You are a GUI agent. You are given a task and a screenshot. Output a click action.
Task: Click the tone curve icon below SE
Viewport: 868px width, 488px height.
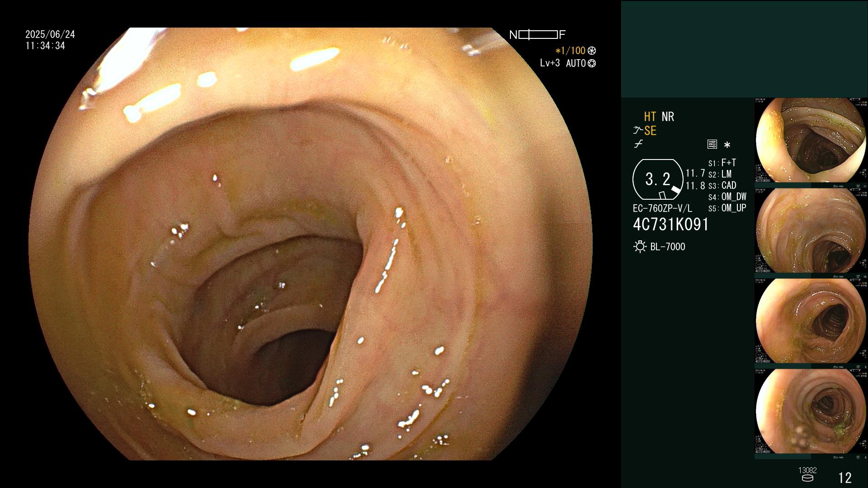click(x=638, y=144)
